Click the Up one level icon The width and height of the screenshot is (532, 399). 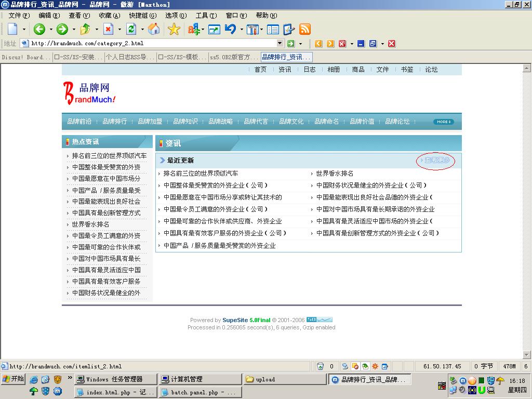pyautogui.click(x=85, y=29)
